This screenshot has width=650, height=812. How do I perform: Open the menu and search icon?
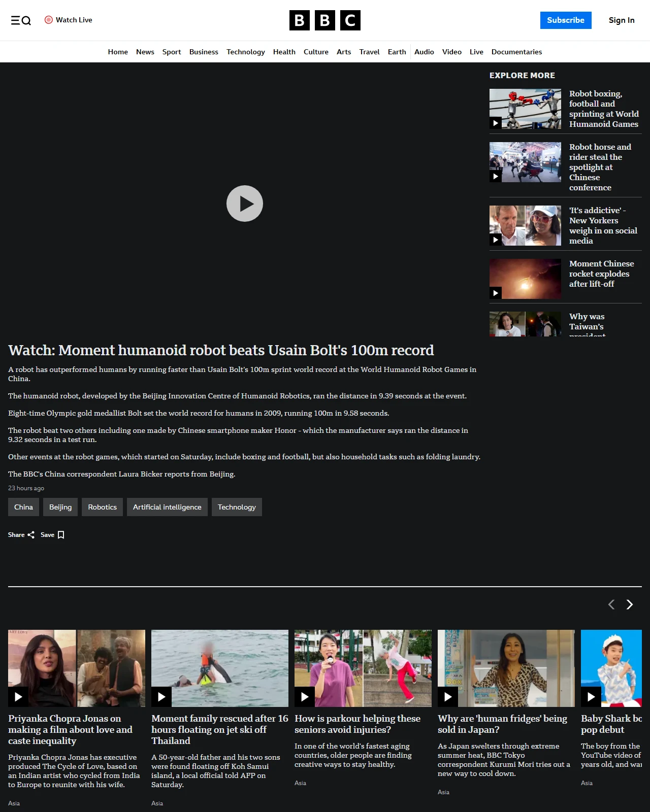[x=21, y=20]
